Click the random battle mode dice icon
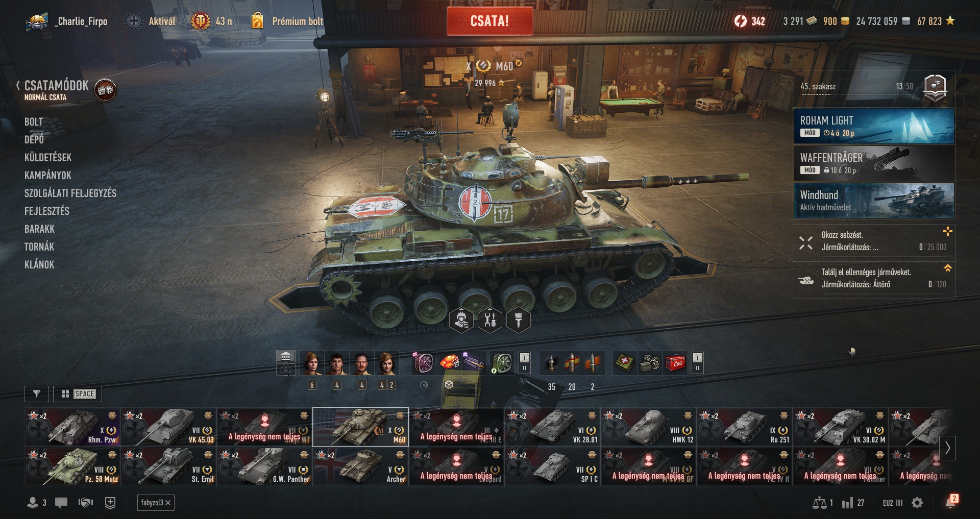Screen dimensions: 980x519 (106, 90)
